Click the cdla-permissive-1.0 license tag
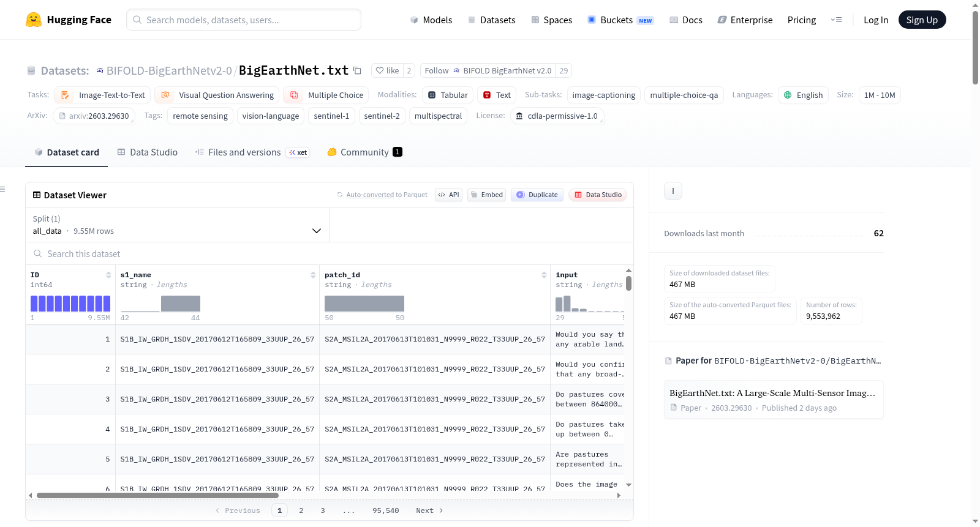Screen dimensions: 980x527 coord(557,116)
